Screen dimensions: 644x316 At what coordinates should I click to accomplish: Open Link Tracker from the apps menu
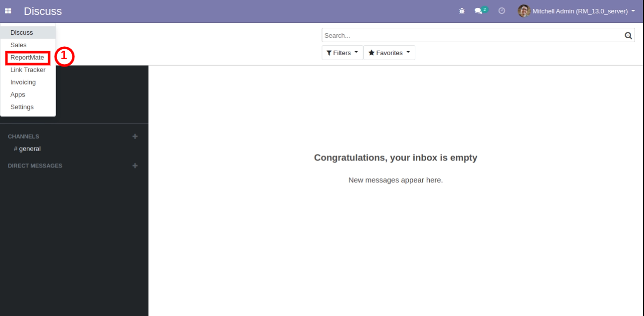pyautogui.click(x=28, y=70)
